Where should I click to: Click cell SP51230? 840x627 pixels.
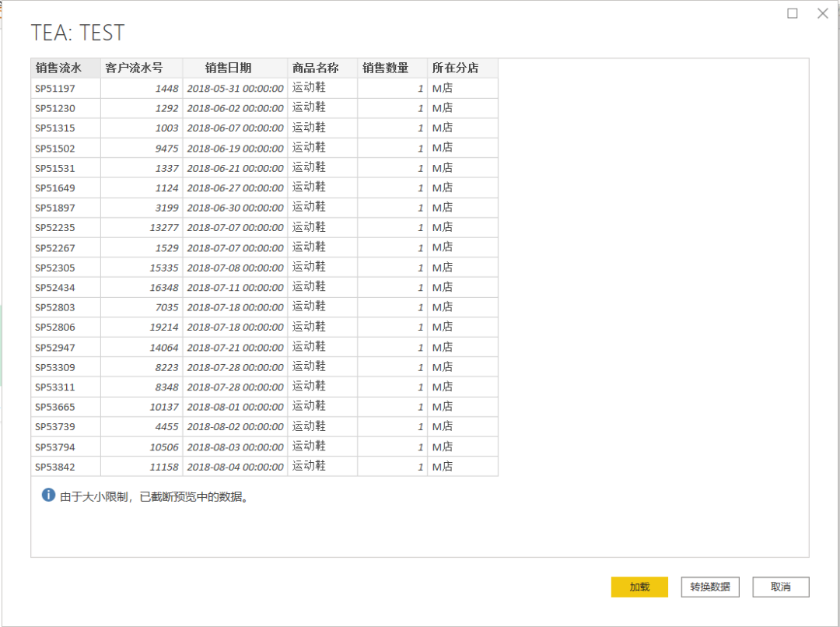(x=66, y=108)
